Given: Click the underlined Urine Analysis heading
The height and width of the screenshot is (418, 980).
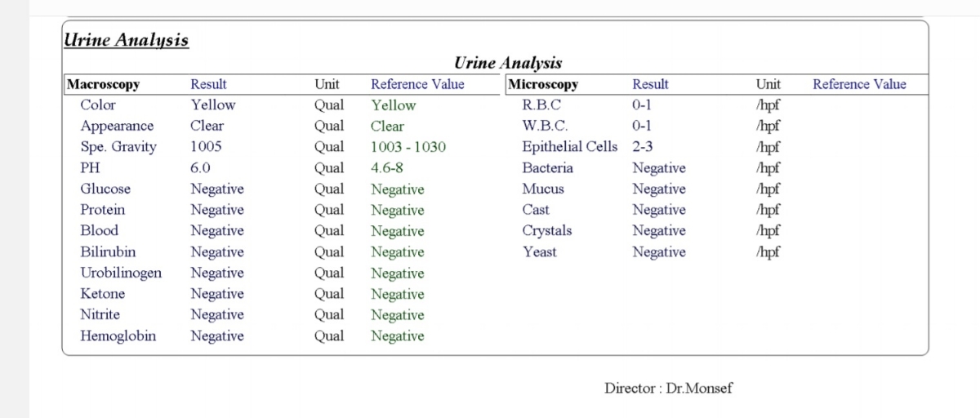Looking at the screenshot, I should (x=126, y=40).
